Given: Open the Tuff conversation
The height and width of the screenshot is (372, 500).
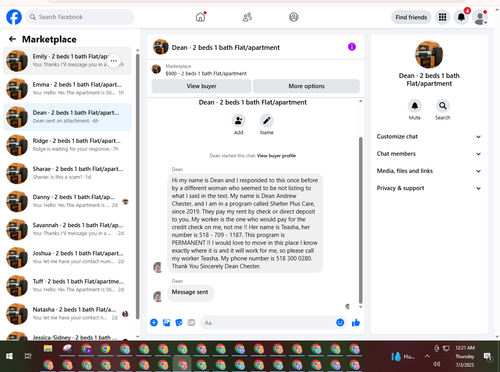Looking at the screenshot, I should 67,286.
